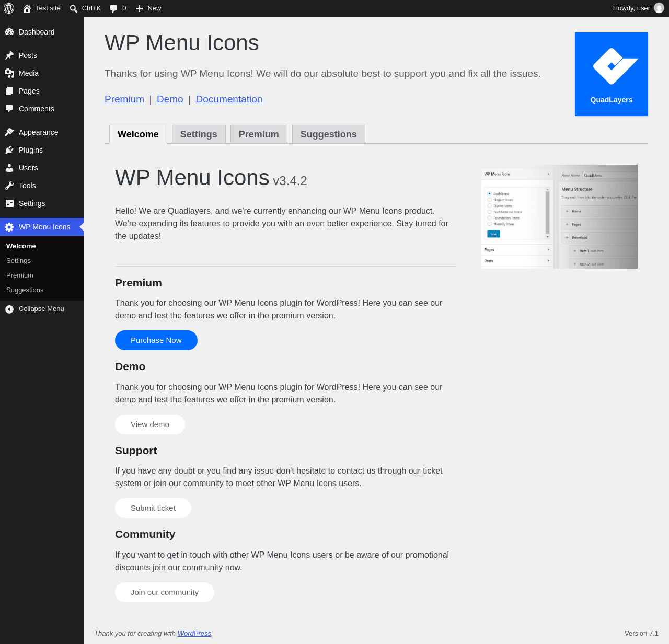
Task: Switch to the Settings tab
Action: (199, 134)
